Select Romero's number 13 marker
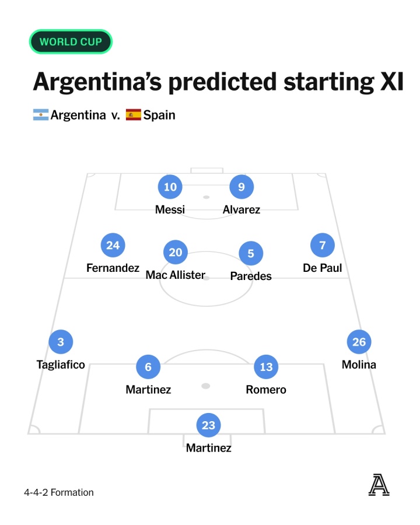This screenshot has height=525, width=420. coord(266,367)
